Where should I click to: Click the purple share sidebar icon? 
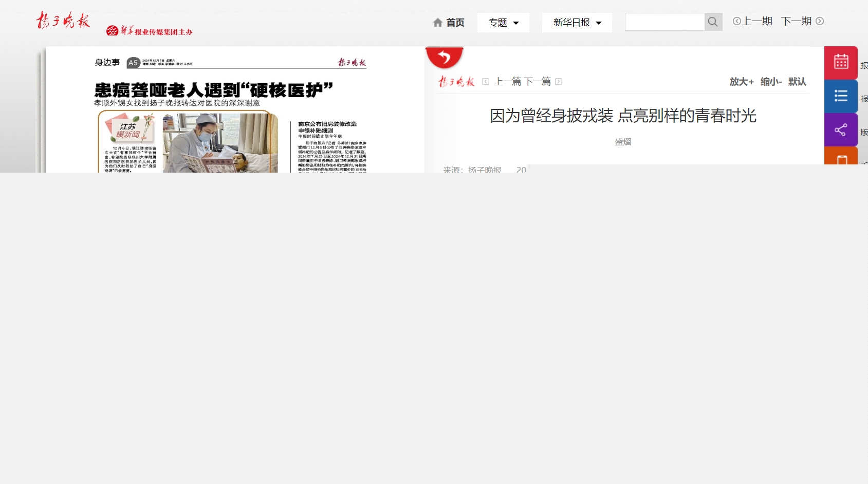click(841, 130)
